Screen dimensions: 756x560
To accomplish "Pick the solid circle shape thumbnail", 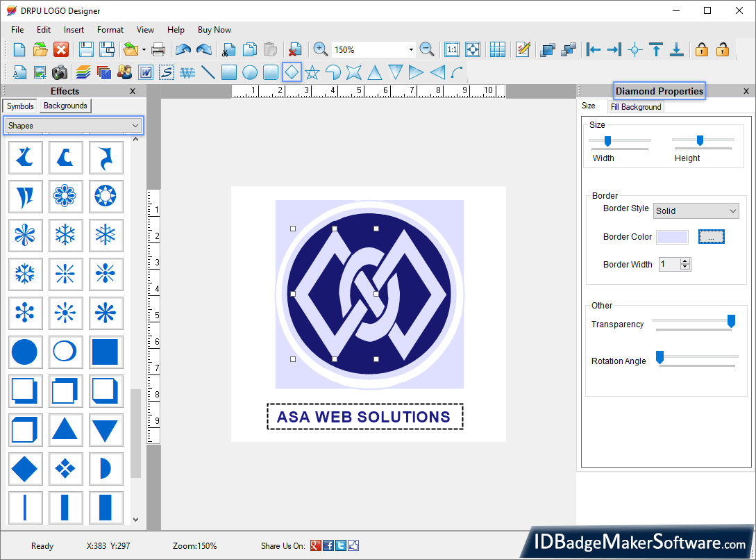I will tap(24, 352).
